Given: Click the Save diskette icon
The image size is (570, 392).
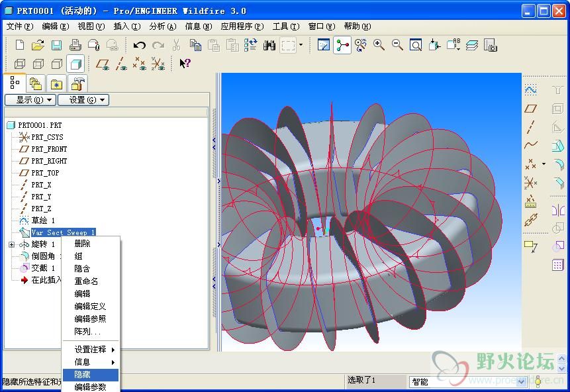Looking at the screenshot, I should pos(56,45).
